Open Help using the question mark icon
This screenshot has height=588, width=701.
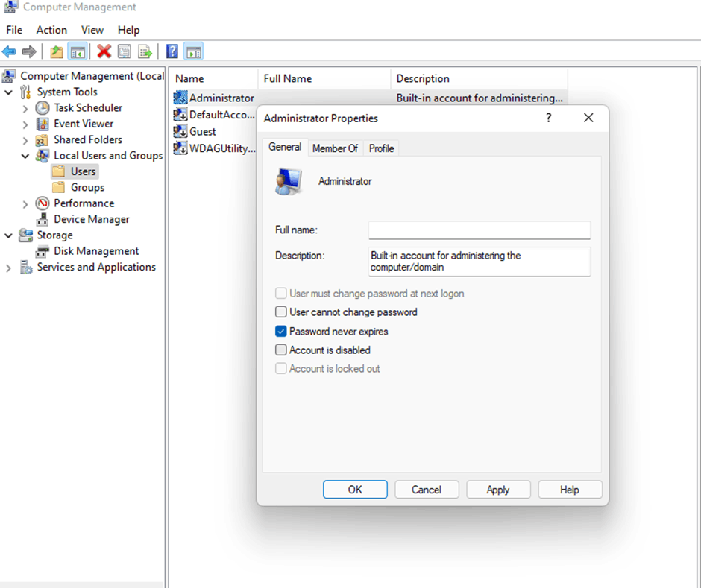click(x=172, y=51)
